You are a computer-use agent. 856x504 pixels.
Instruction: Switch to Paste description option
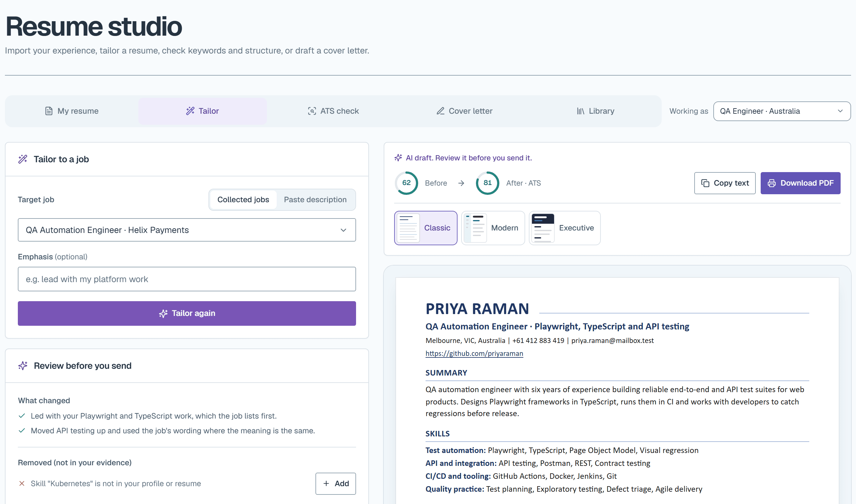tap(315, 200)
